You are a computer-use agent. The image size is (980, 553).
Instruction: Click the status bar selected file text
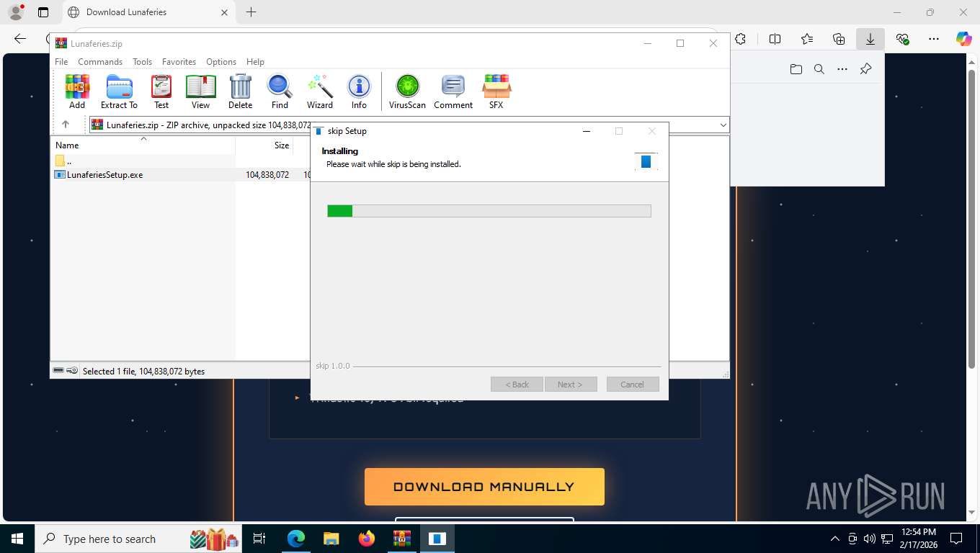pyautogui.click(x=144, y=371)
